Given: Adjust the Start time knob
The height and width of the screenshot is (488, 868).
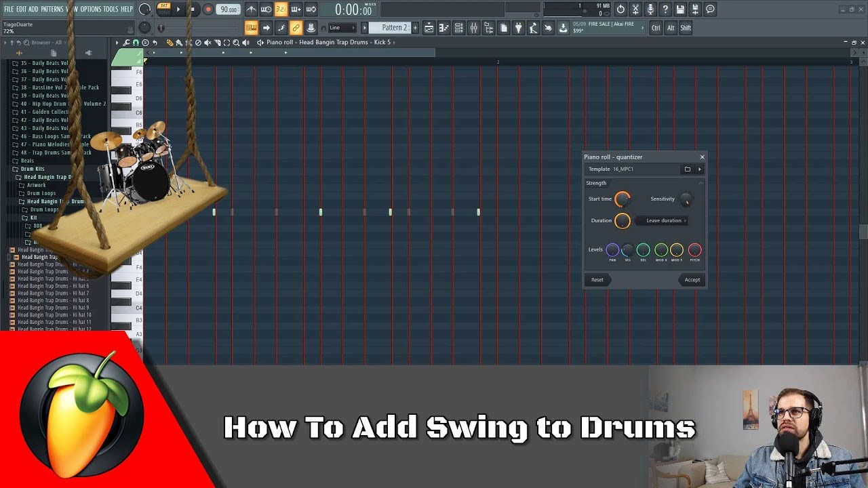Looking at the screenshot, I should pos(622,199).
